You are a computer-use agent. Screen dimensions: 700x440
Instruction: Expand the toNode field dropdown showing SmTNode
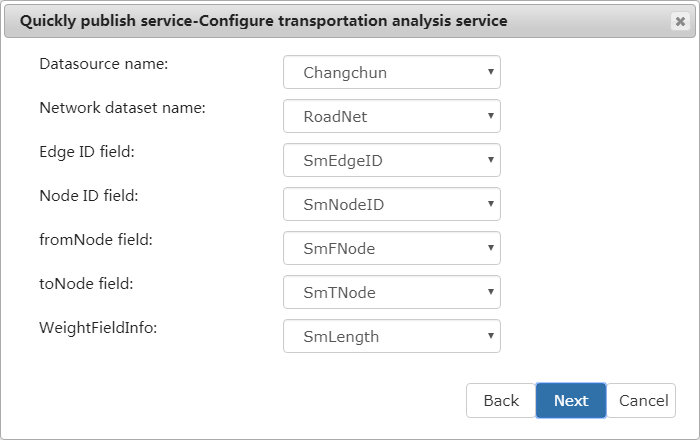click(391, 292)
